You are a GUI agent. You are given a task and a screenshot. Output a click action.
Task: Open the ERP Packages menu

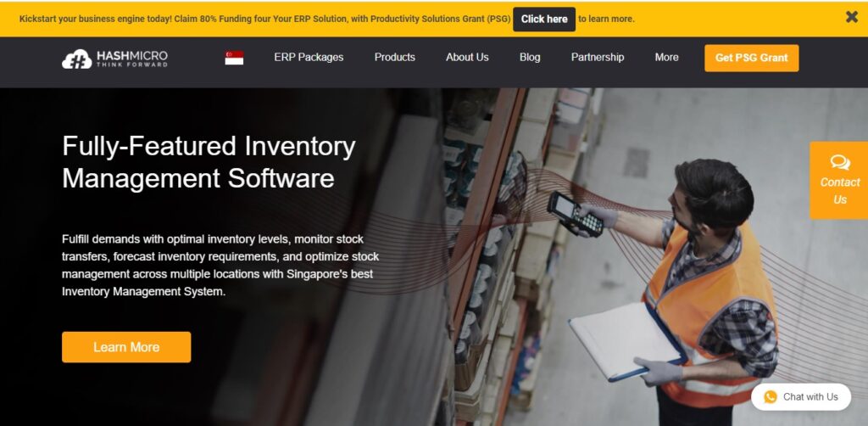tap(309, 57)
